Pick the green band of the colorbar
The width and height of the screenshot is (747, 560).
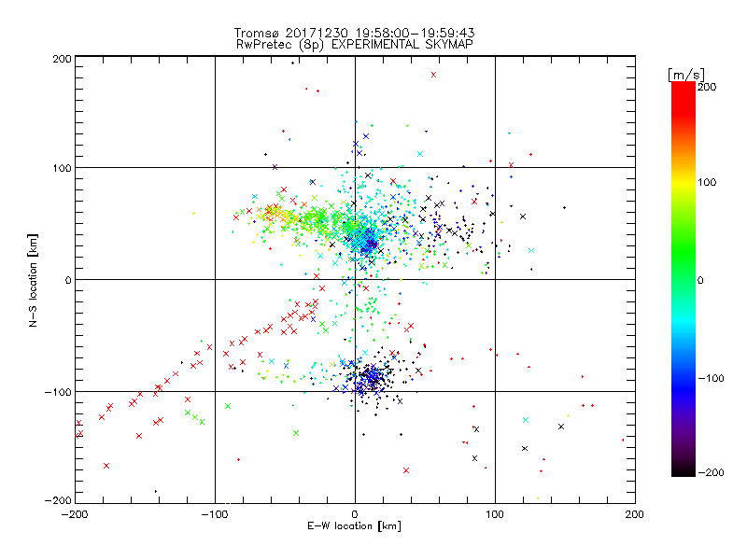point(684,252)
